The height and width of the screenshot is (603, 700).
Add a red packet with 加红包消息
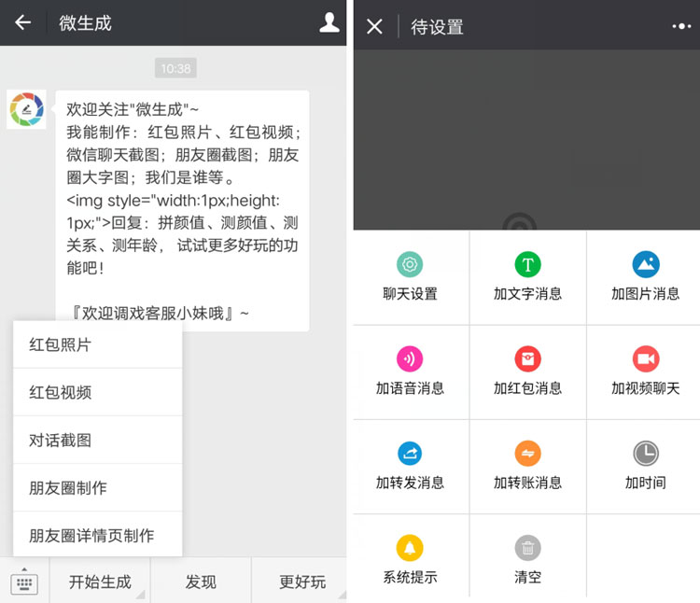pyautogui.click(x=527, y=359)
